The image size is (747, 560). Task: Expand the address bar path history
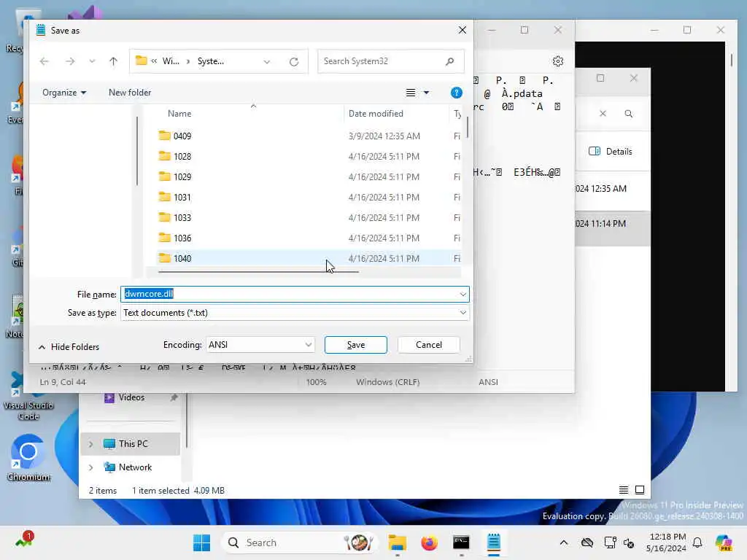coord(267,61)
